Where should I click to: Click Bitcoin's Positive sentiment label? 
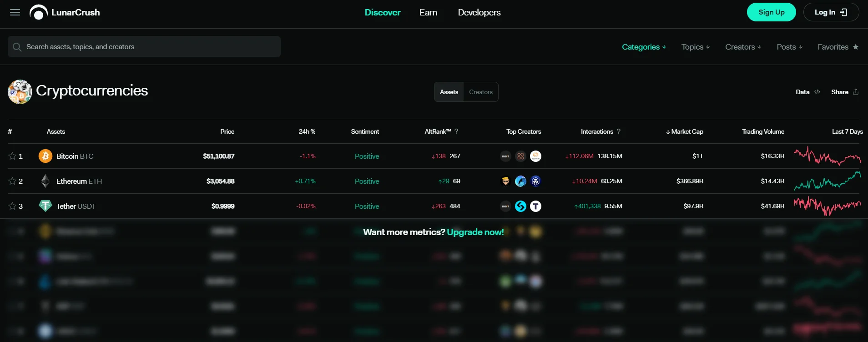coord(367,156)
